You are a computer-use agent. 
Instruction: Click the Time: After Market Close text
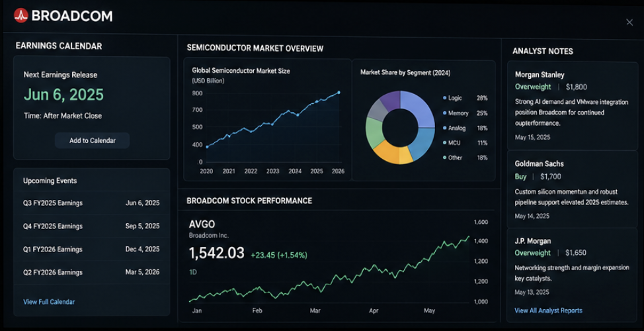[x=62, y=116]
